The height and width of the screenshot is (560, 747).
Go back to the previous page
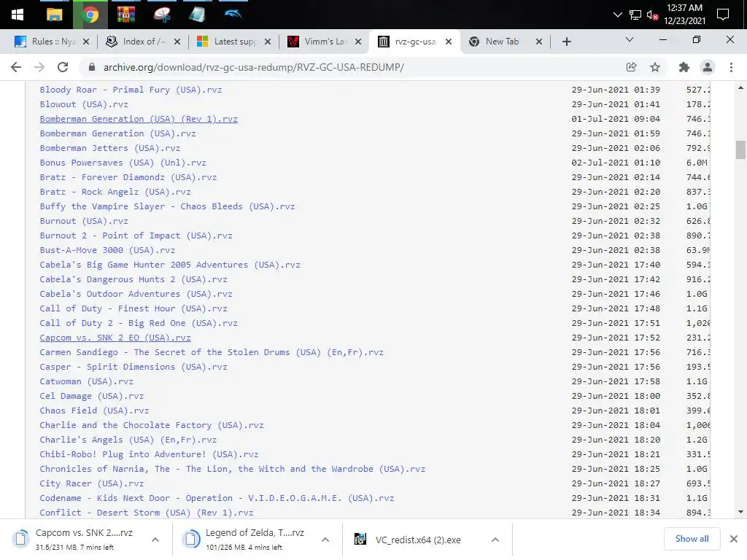[x=16, y=67]
